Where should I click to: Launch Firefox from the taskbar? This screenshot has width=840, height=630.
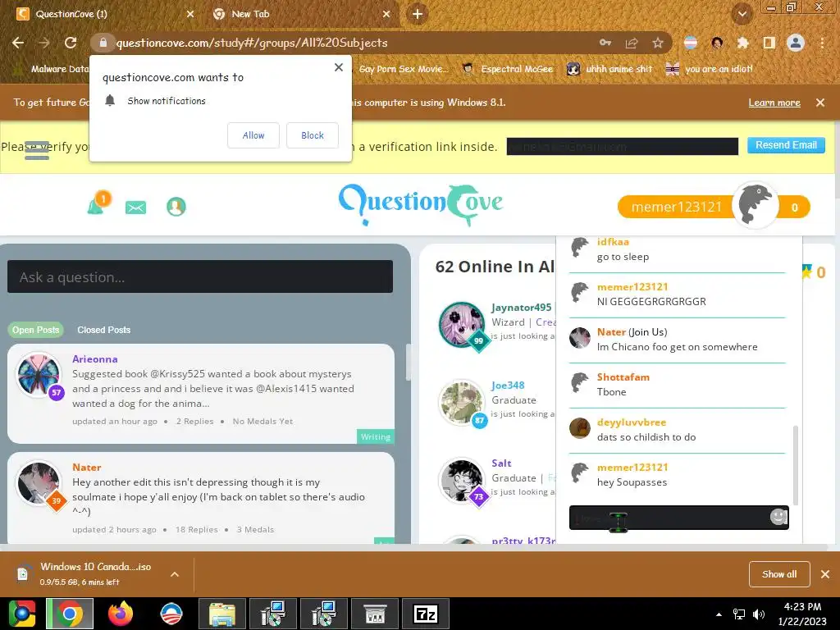click(x=121, y=614)
